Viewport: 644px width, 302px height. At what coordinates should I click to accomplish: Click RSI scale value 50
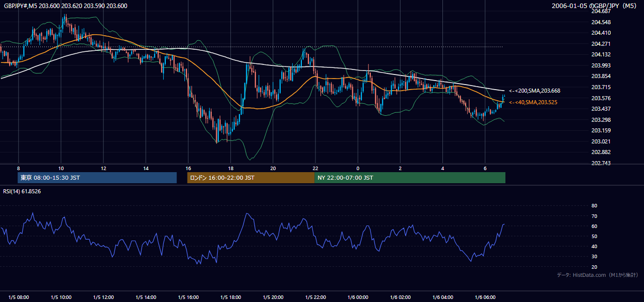pyautogui.click(x=594, y=236)
